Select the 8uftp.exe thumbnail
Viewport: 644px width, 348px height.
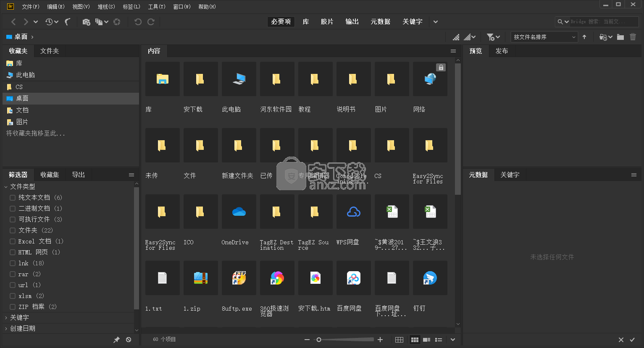pyautogui.click(x=239, y=278)
